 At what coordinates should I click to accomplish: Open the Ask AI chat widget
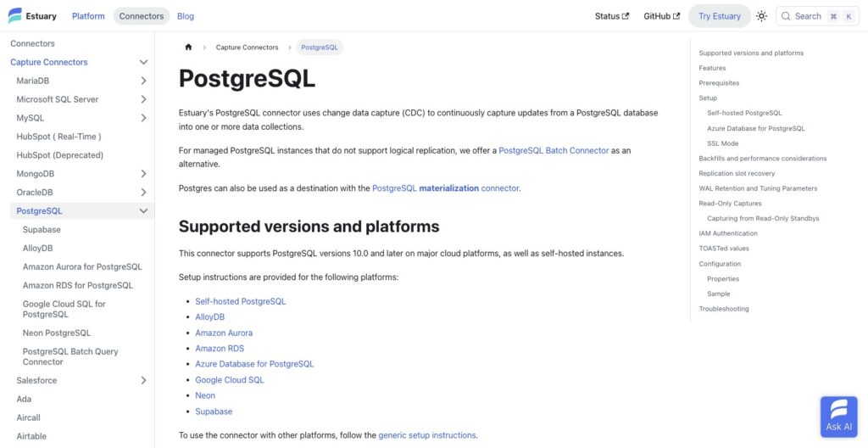838,417
